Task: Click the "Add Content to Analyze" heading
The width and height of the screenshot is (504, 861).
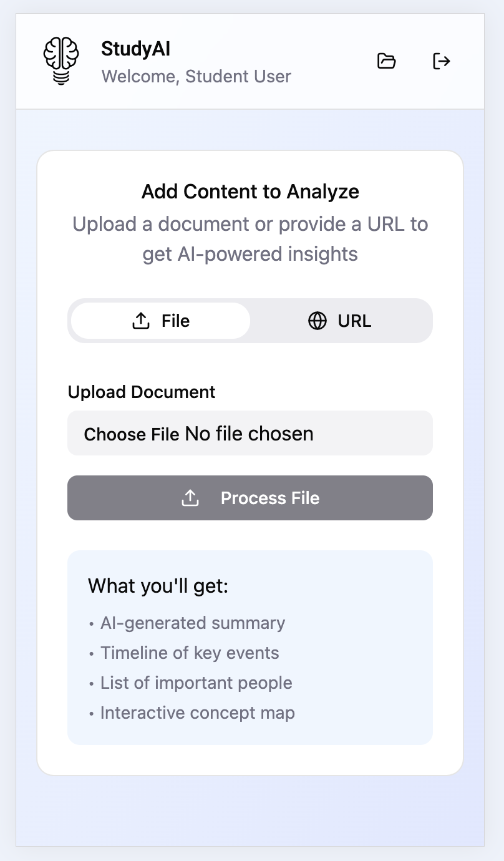Action: click(250, 192)
